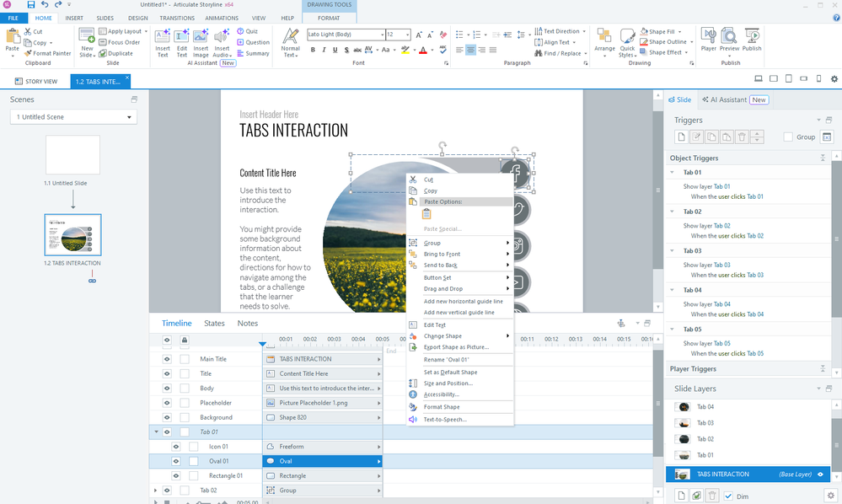This screenshot has width=842, height=504.
Task: Open the font name dropdown Lato Light
Action: [345, 35]
